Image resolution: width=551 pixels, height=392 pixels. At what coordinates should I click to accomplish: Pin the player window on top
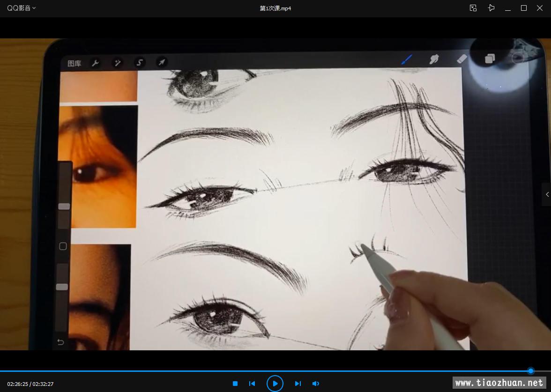(491, 8)
